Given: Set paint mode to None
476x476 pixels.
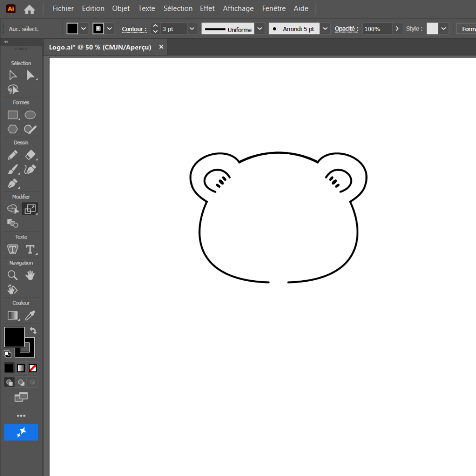Looking at the screenshot, I should point(33,368).
